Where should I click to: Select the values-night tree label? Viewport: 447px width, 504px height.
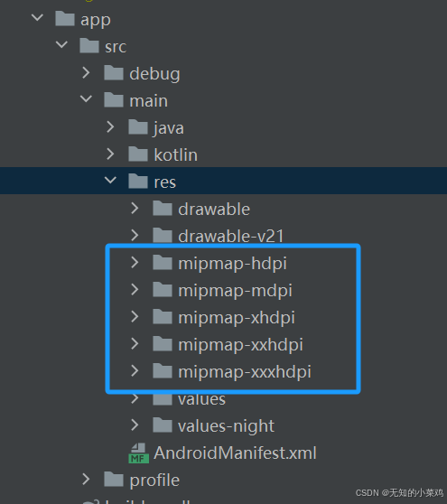(226, 426)
